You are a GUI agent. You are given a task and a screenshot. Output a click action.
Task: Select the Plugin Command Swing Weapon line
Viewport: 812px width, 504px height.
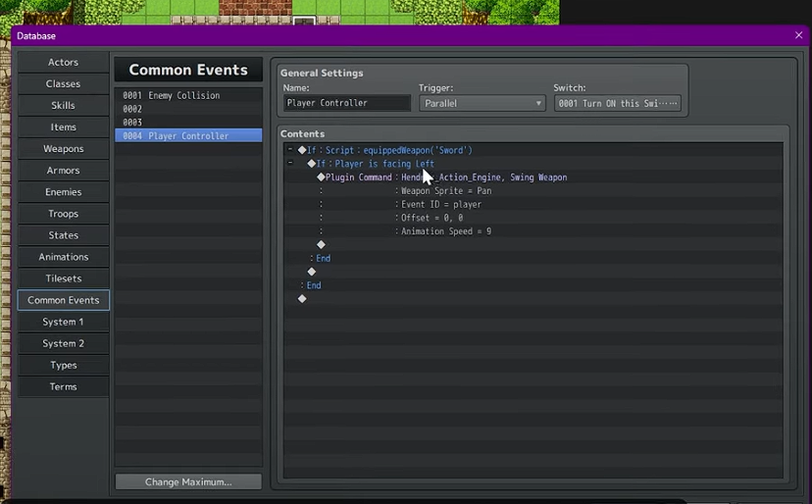446,177
